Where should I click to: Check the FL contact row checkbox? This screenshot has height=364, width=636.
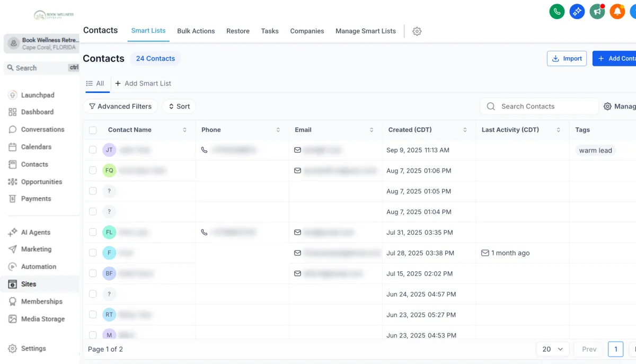pyautogui.click(x=93, y=232)
